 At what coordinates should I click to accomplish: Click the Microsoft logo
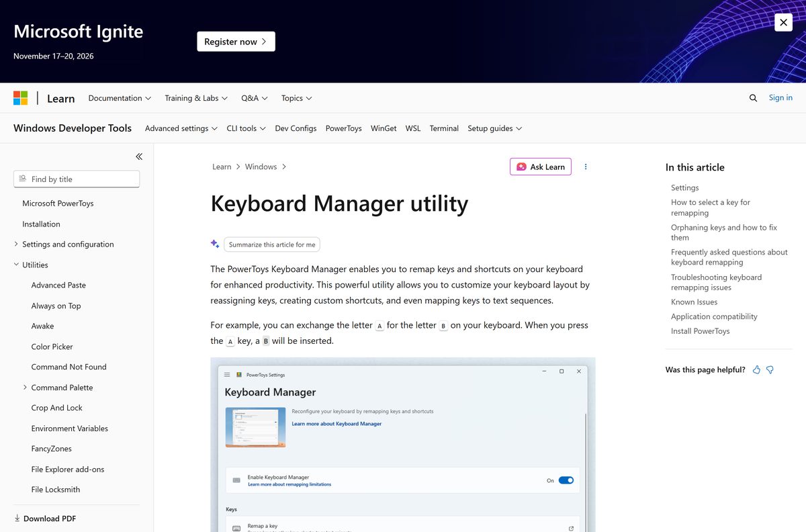click(x=21, y=98)
